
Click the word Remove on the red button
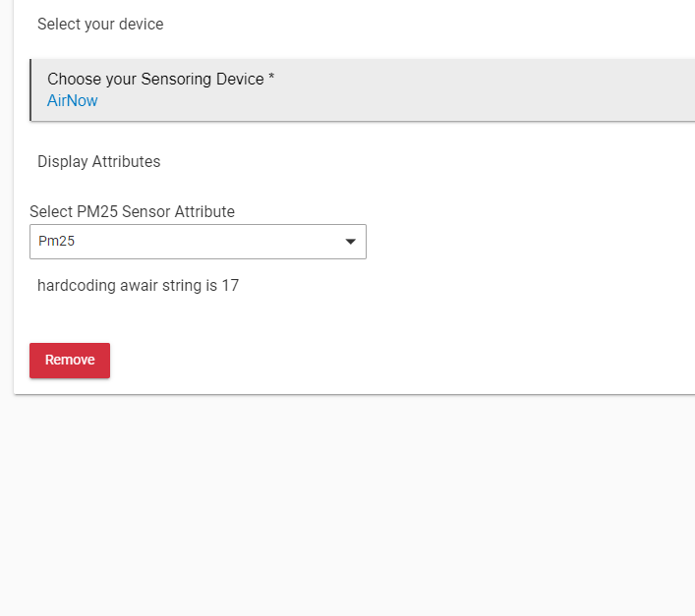point(70,360)
